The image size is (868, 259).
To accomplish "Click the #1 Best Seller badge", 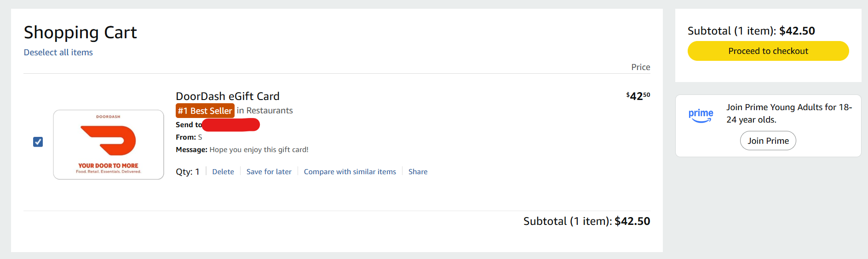I will click(x=205, y=111).
